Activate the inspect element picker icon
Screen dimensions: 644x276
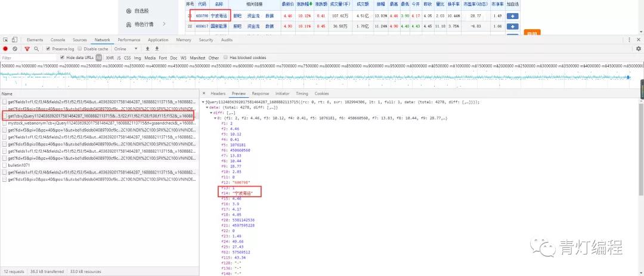6,40
